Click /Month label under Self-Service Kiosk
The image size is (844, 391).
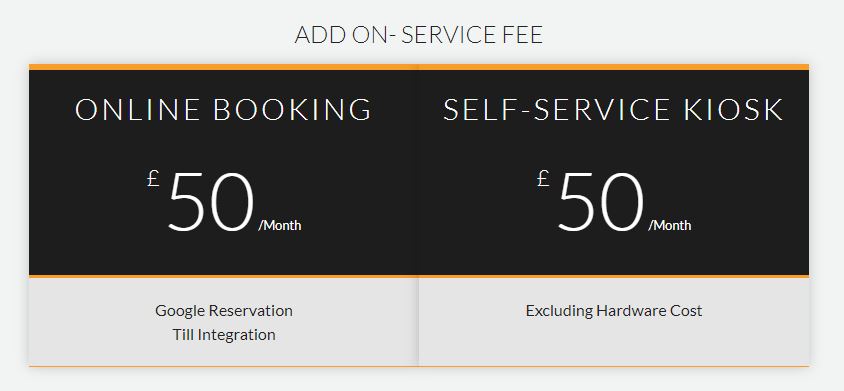click(670, 225)
